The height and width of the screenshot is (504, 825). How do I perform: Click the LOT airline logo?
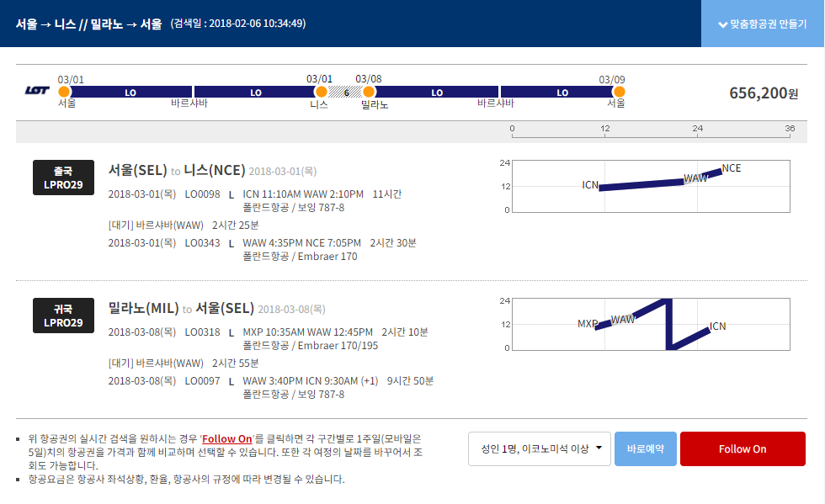pyautogui.click(x=37, y=91)
